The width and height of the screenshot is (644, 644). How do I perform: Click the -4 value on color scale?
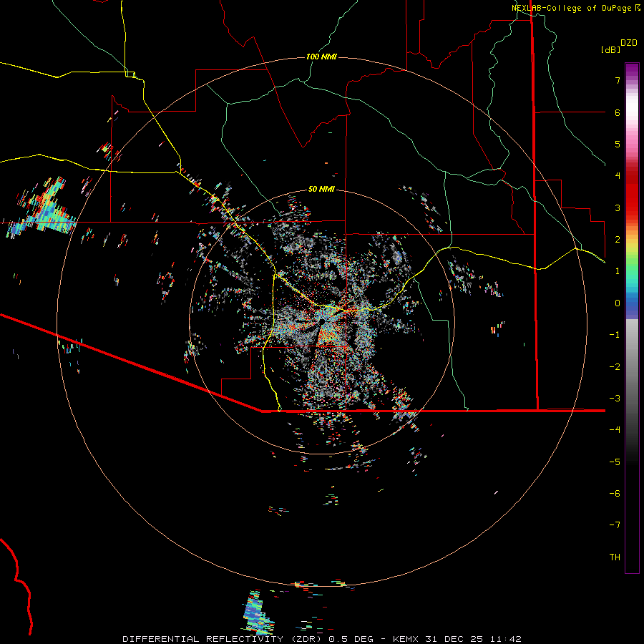615,430
